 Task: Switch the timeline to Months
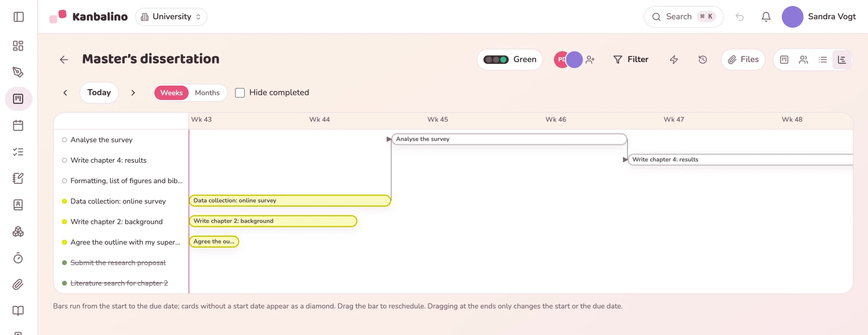[x=207, y=93]
